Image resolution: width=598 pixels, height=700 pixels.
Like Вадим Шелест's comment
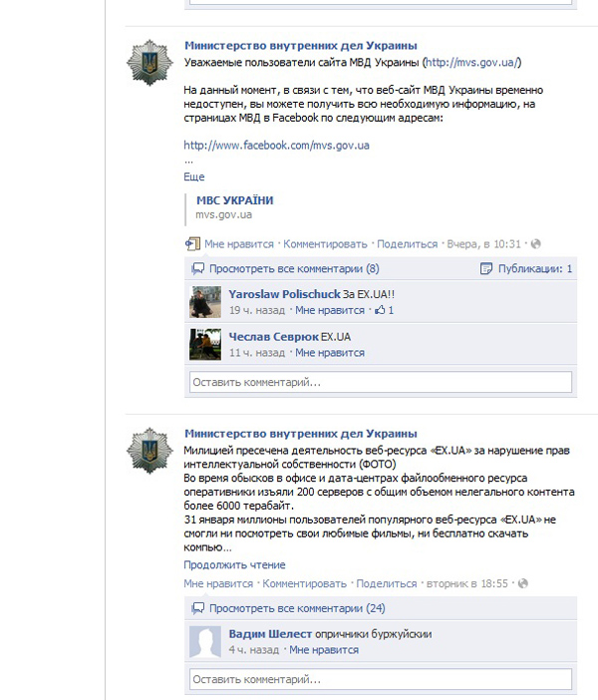[324, 650]
